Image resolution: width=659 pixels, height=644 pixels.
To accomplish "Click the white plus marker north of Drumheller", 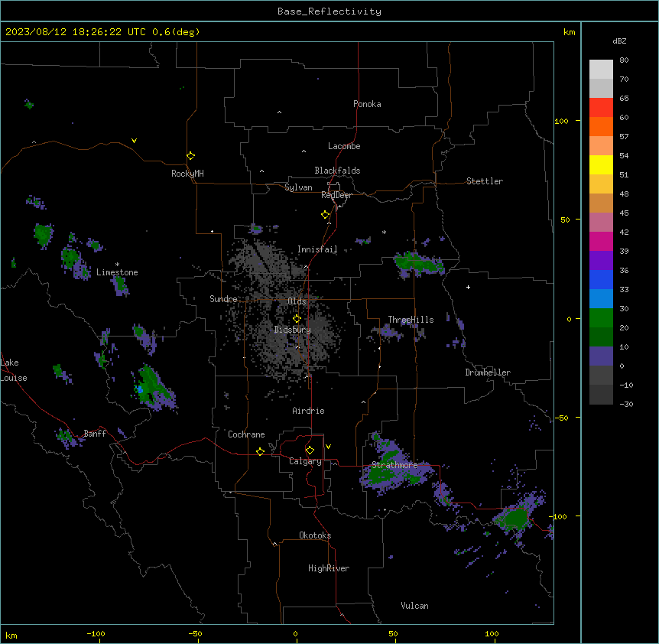I will click(468, 287).
